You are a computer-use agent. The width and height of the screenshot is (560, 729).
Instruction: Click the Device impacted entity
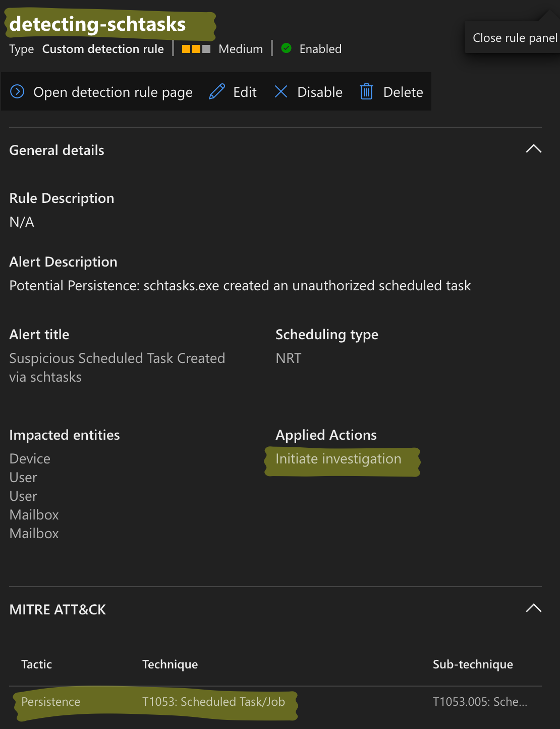[30, 458]
